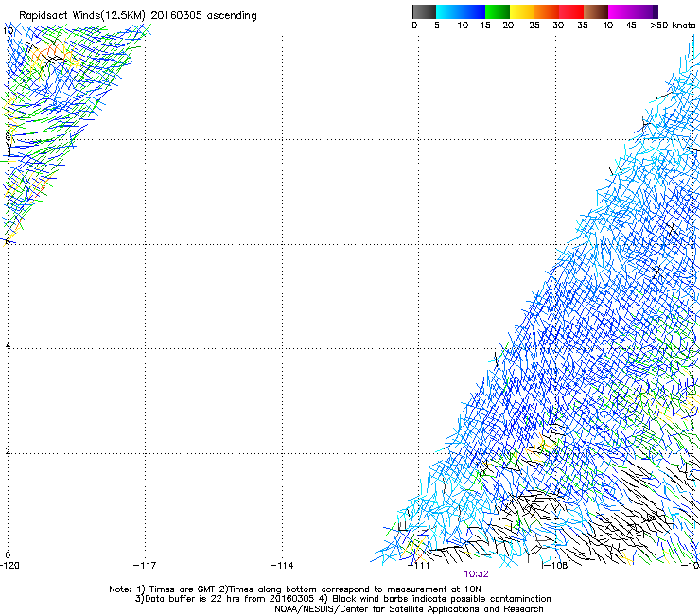Viewport: 700px width, 615px height.
Task: Click the cyan-blue 5-15 knots legend swatch
Action: click(x=461, y=11)
